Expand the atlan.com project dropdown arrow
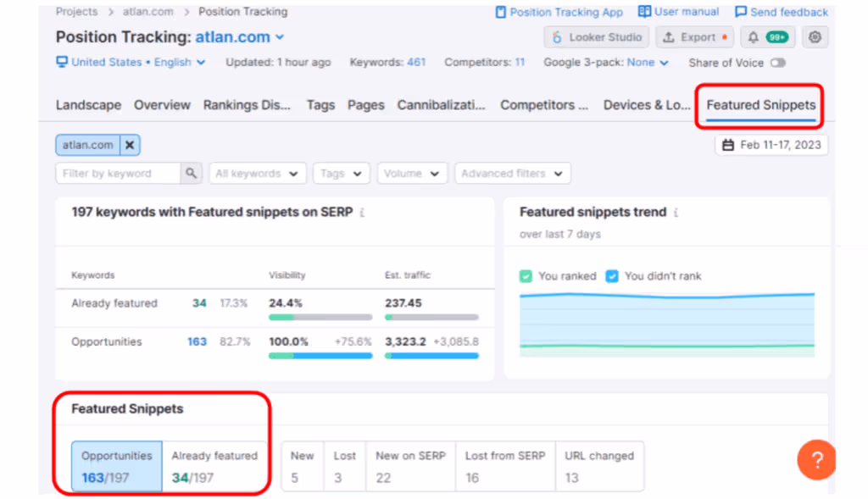This screenshot has height=499, width=868. point(280,37)
